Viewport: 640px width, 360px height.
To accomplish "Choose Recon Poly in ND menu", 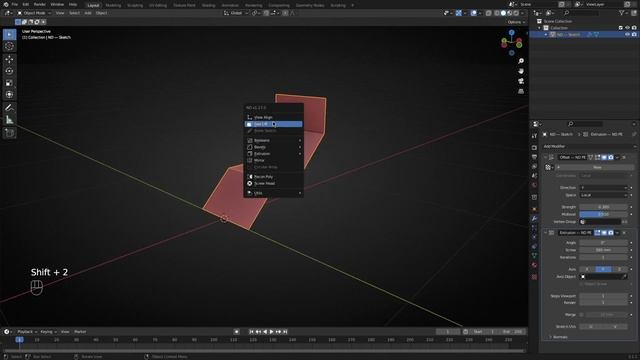I will [x=273, y=177].
